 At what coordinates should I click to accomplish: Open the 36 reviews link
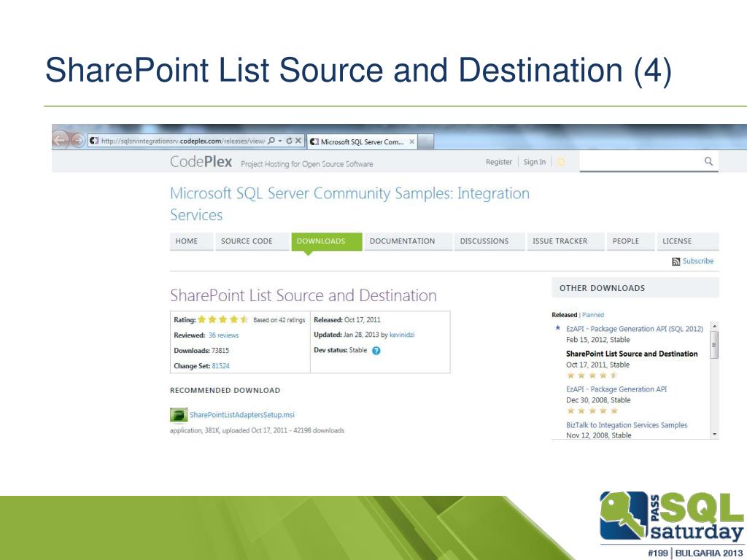click(x=223, y=335)
